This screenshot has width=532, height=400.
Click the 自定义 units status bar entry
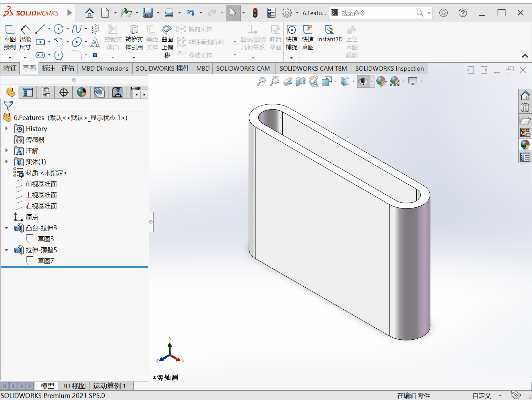(x=481, y=396)
